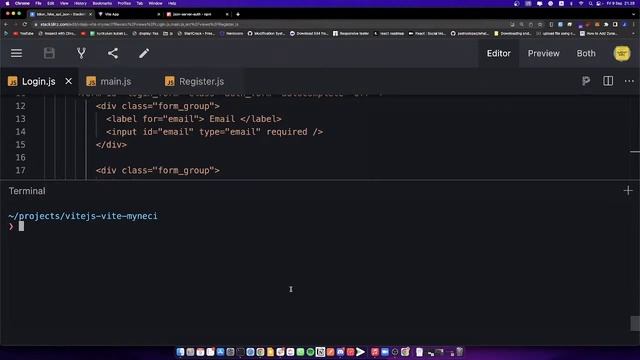Switch to the Editor view
Screen dimensions: 640x360
tap(498, 53)
